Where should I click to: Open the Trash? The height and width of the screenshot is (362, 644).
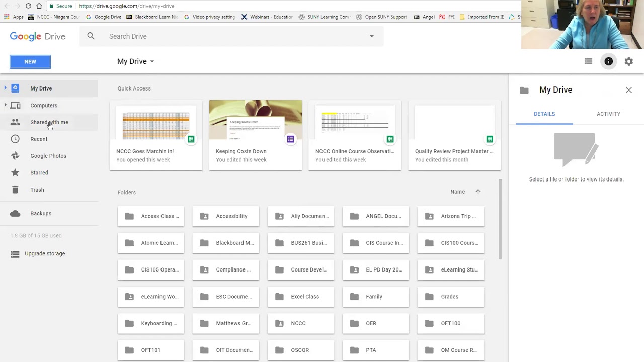tap(37, 190)
